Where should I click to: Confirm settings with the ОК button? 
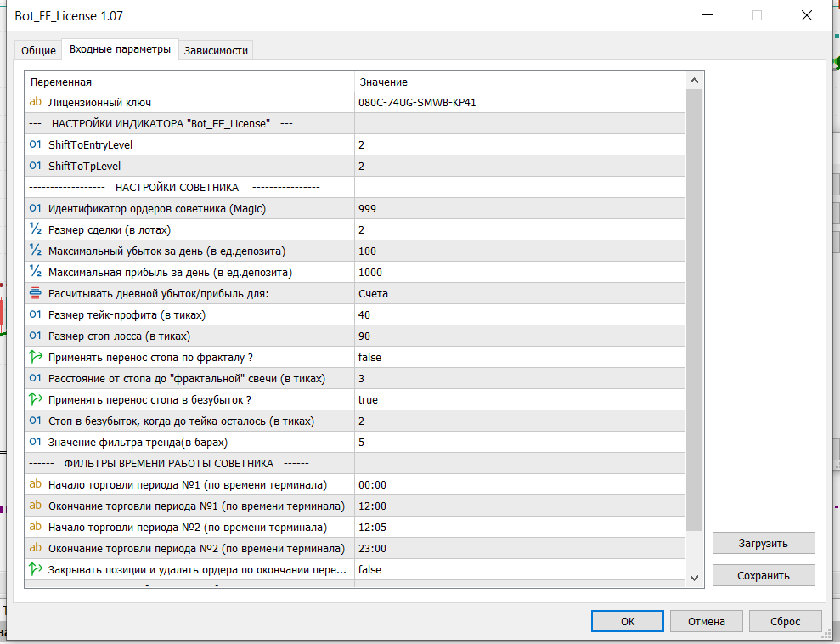click(628, 622)
